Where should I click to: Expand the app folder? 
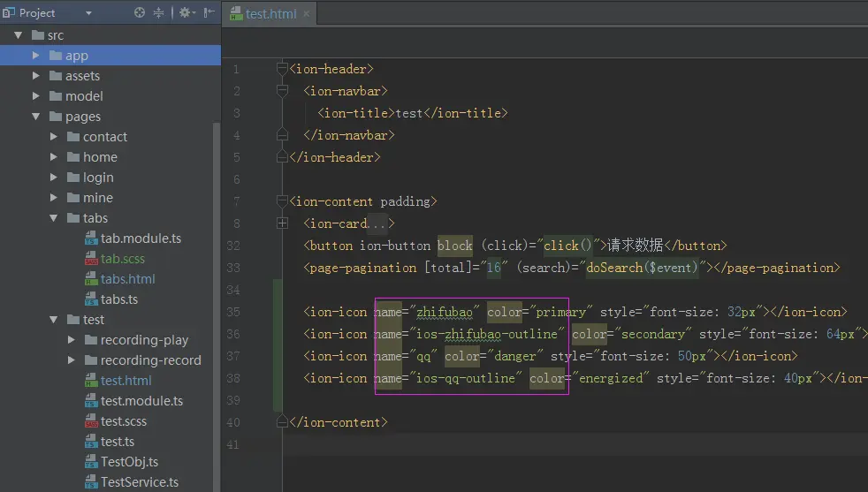click(x=35, y=56)
